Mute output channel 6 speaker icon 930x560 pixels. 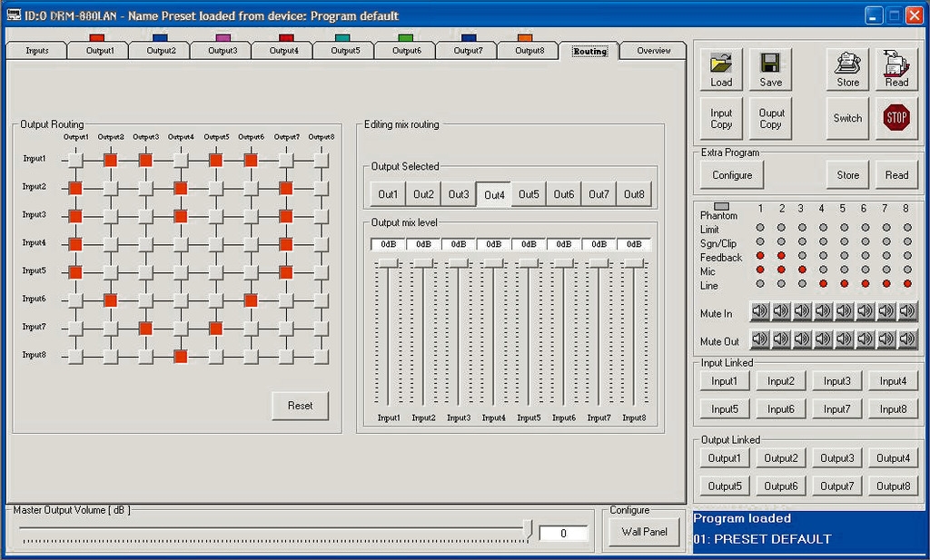click(866, 339)
